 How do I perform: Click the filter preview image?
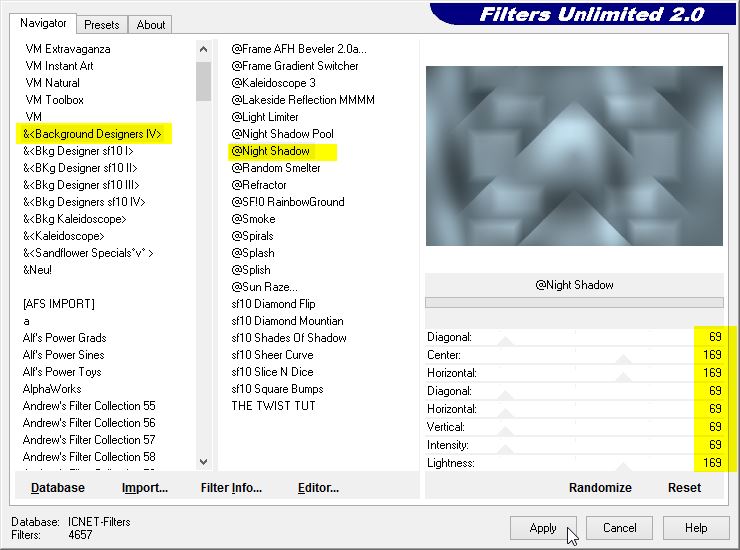point(574,156)
